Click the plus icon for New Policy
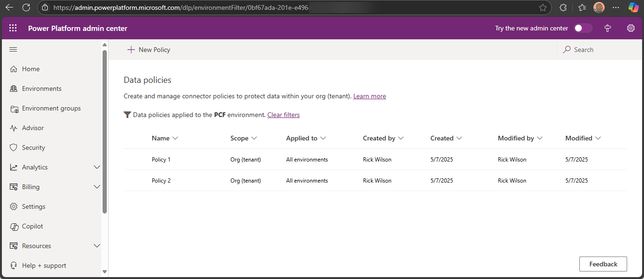This screenshot has height=279, width=644. [131, 50]
